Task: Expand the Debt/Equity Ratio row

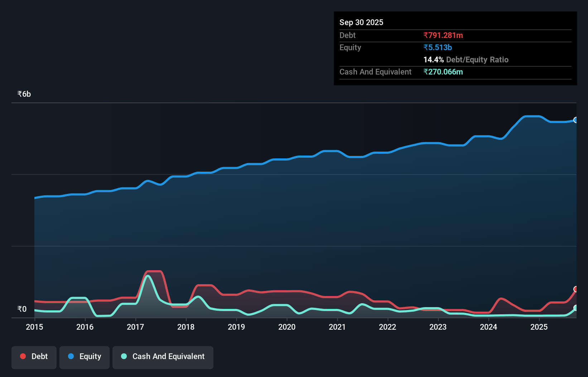Action: click(466, 59)
